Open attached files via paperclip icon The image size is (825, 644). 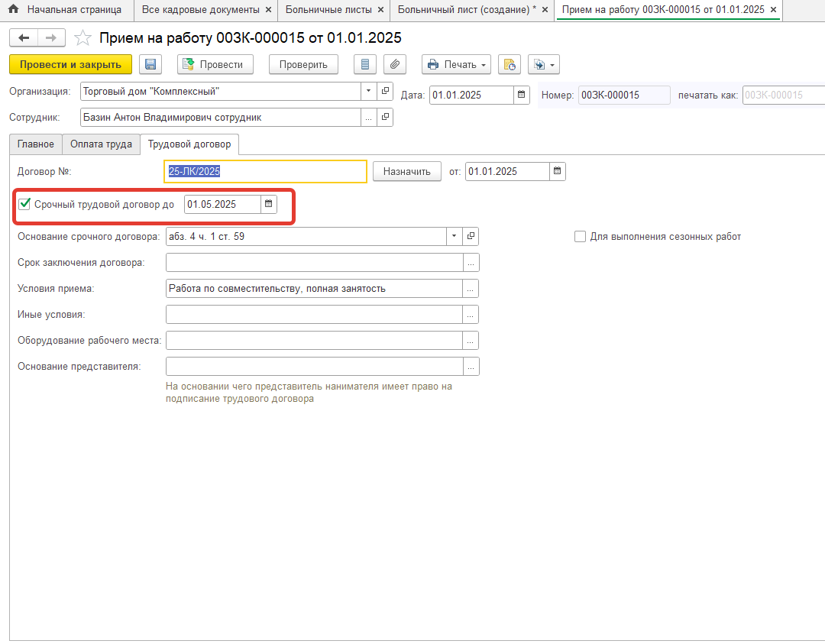(395, 65)
